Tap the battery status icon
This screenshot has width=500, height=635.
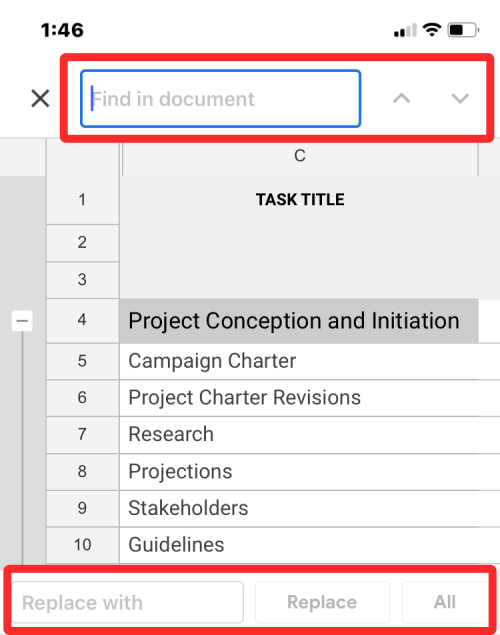pyautogui.click(x=463, y=30)
